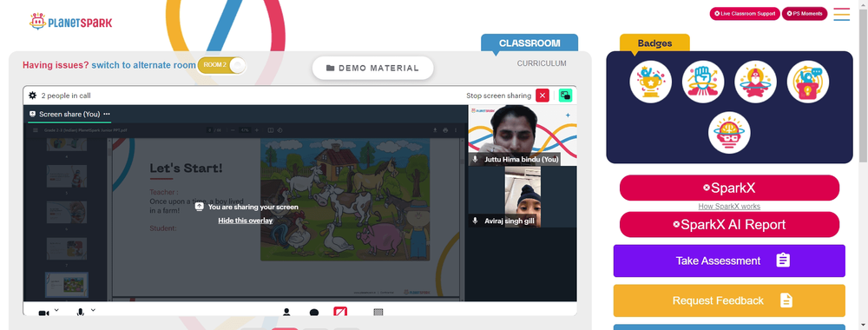Image resolution: width=868 pixels, height=330 pixels.
Task: Expand the microphone options chevron
Action: [x=93, y=309]
